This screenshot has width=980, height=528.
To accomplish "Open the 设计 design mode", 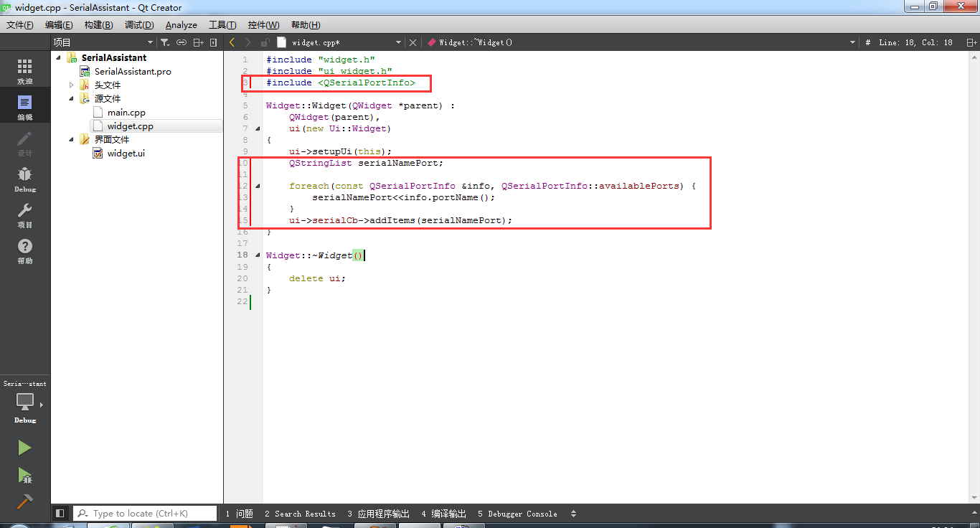I will pos(25,143).
